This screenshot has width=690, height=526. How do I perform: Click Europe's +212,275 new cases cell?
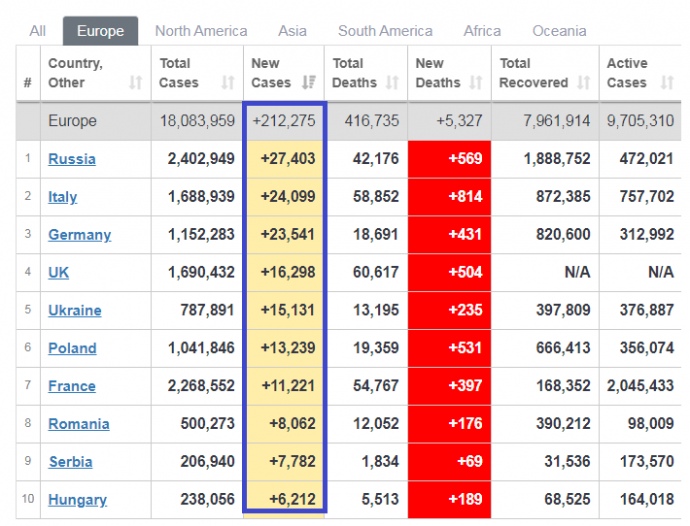pos(284,121)
